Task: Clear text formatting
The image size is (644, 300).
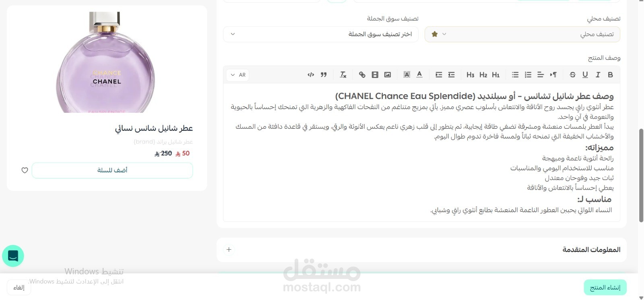Action: [343, 74]
